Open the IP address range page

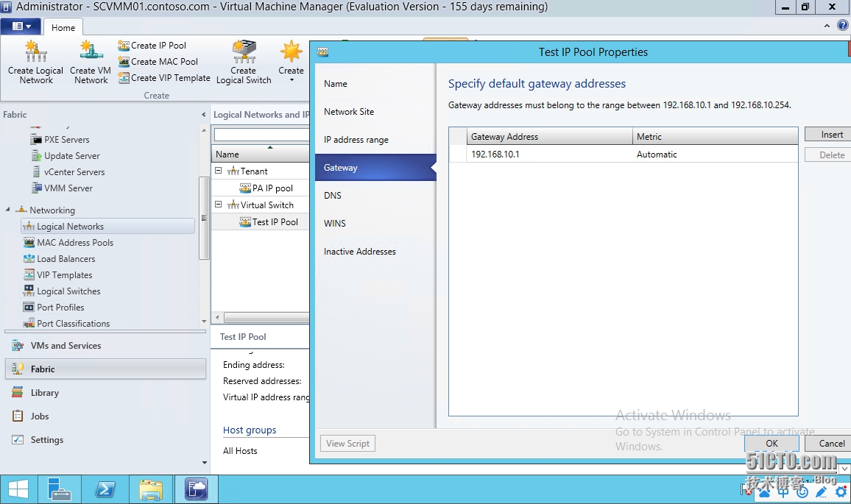pyautogui.click(x=375, y=140)
